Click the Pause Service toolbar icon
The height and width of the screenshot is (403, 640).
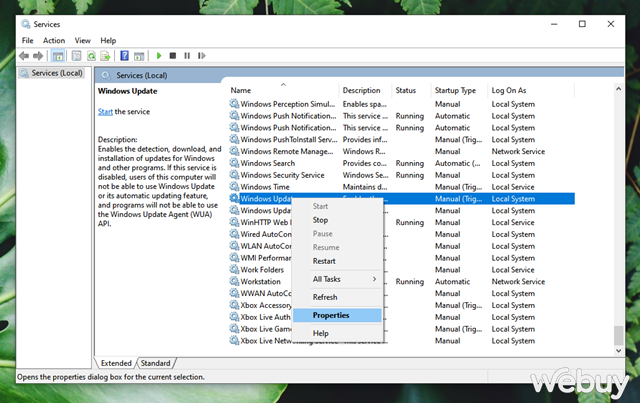(187, 56)
